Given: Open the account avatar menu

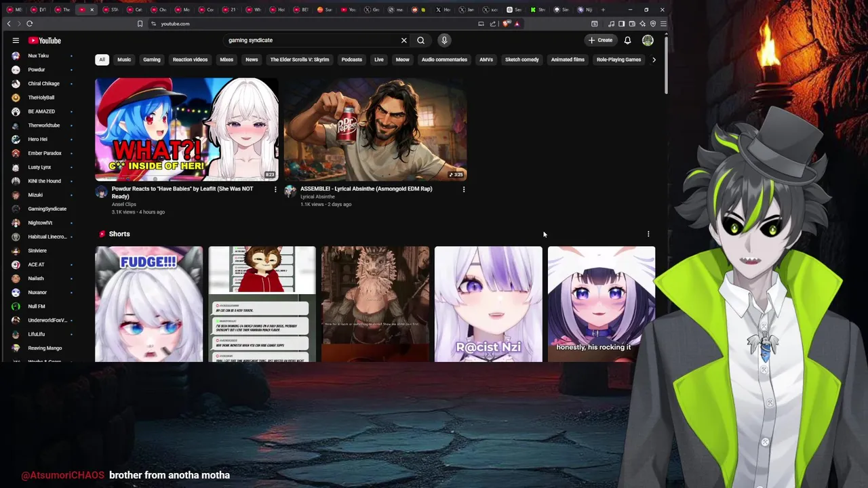Looking at the screenshot, I should point(648,40).
